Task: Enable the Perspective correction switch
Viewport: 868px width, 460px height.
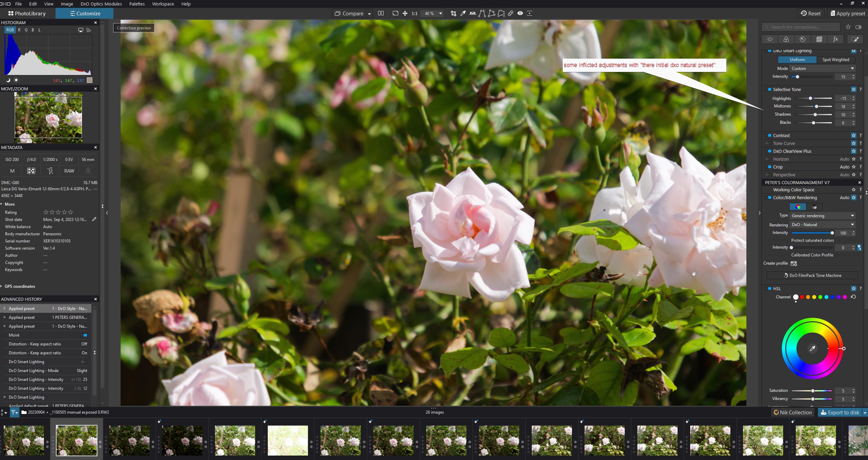Action: 769,175
